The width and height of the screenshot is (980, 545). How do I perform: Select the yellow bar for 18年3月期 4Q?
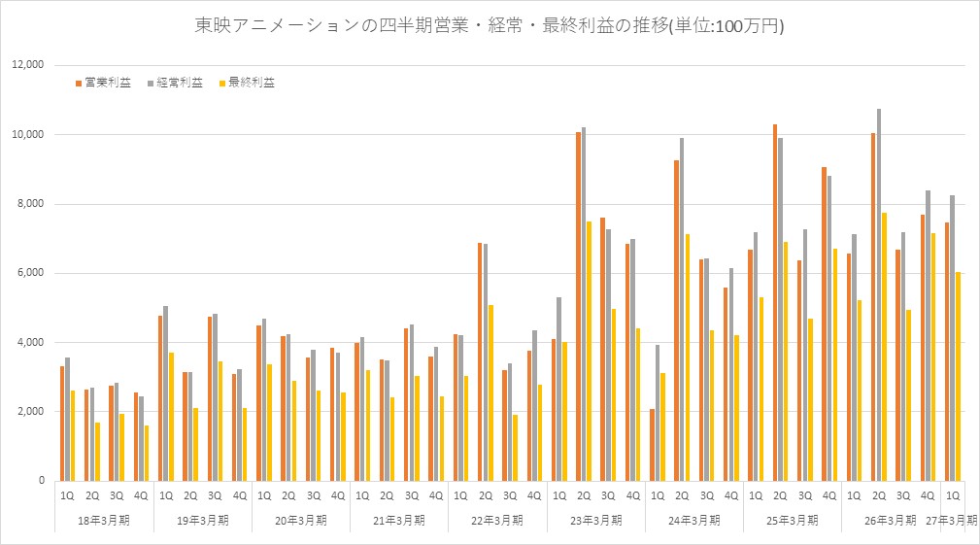tap(147, 453)
